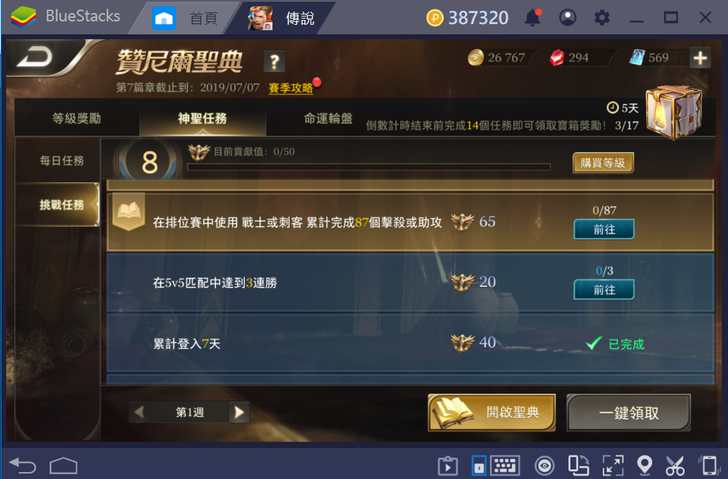Open the question mark help icon

pos(274,61)
